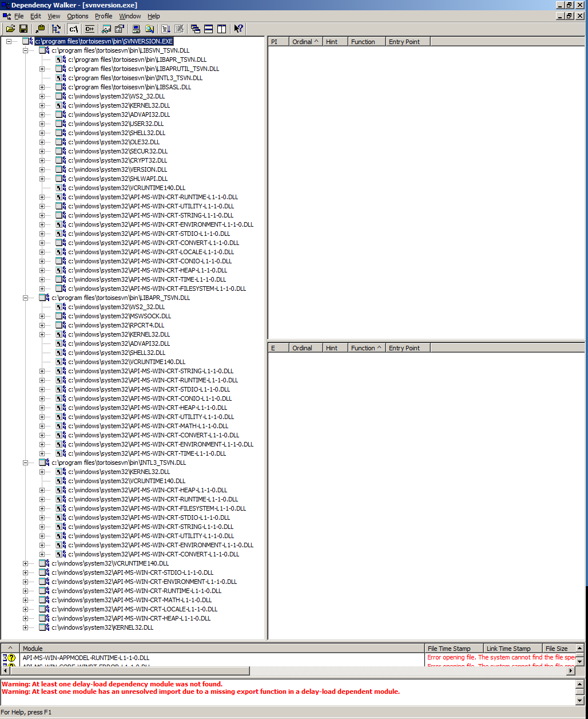Select API-MS-WIN-APPMODEL-RUNTIME-L1-1-0.DLL in module list
Image resolution: width=588 pixels, height=719 pixels.
click(x=86, y=658)
